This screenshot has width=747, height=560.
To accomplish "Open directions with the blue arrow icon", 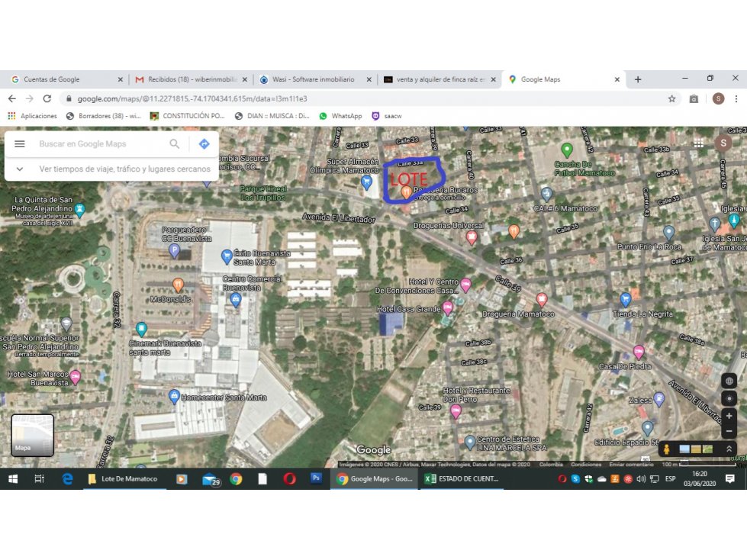I will 204,143.
